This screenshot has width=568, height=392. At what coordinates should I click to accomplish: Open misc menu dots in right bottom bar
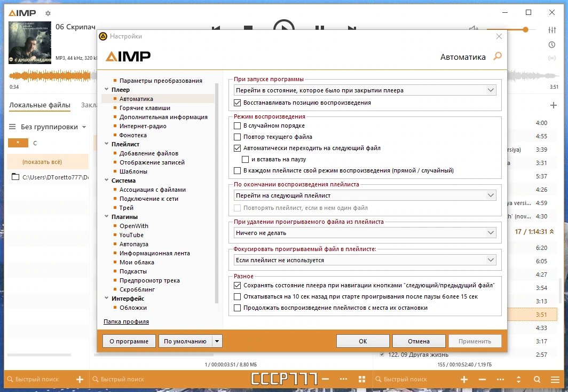[x=500, y=379]
